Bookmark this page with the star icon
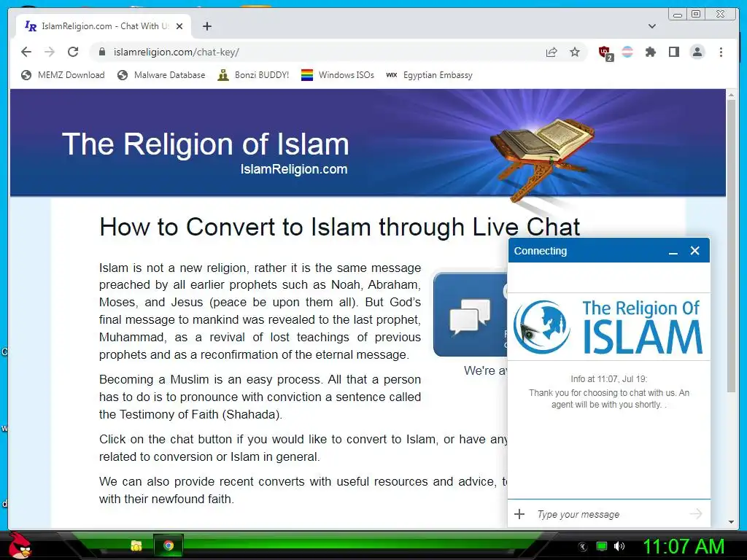Viewport: 747px width, 560px height. point(575,52)
